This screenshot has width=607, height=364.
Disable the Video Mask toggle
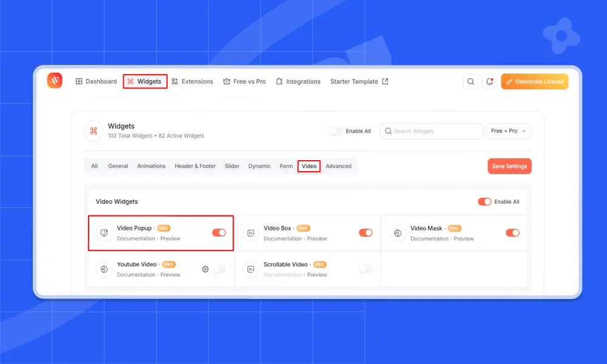coord(512,232)
